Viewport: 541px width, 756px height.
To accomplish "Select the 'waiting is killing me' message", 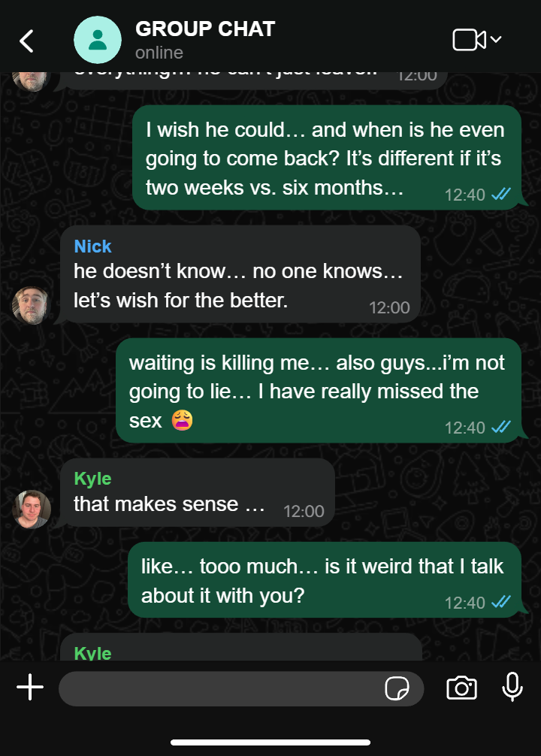I will click(x=319, y=391).
